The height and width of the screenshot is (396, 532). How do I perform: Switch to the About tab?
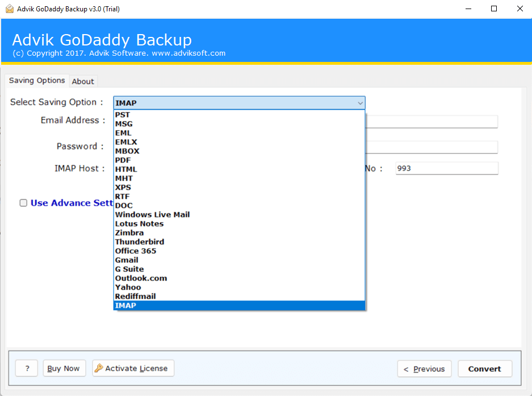(83, 81)
